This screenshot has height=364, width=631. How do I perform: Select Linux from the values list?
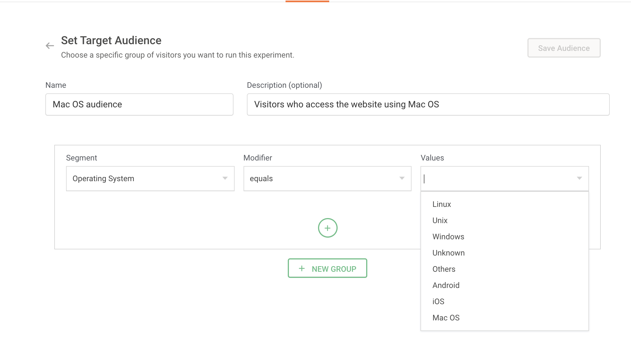click(x=441, y=204)
